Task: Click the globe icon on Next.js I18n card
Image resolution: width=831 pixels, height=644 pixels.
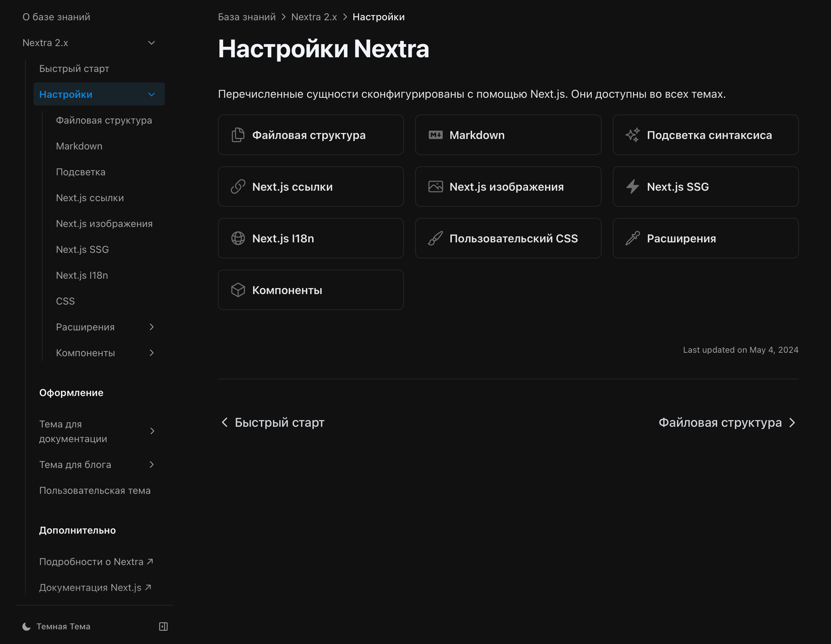Action: tap(238, 238)
